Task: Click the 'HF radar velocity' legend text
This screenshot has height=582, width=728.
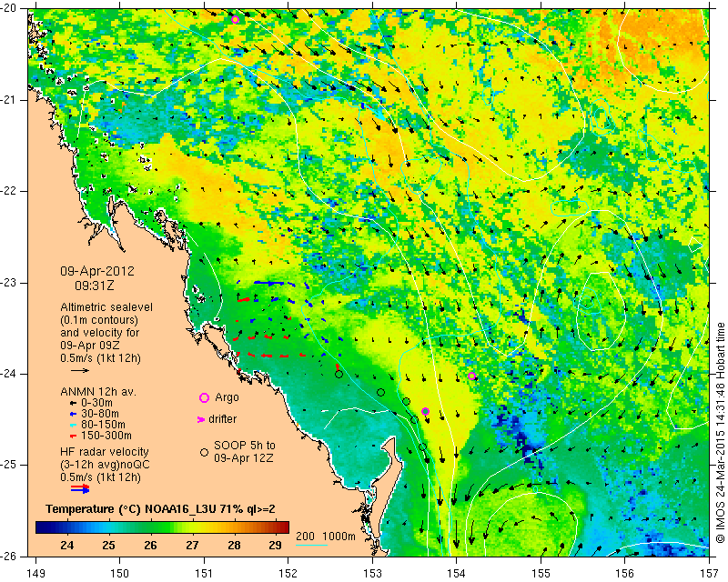Action: click(105, 452)
